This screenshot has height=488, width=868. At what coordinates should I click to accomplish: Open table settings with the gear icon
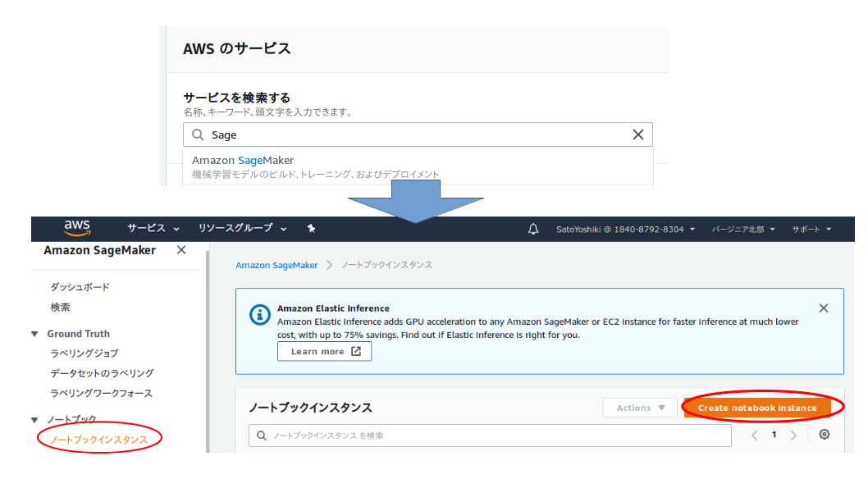point(824,435)
